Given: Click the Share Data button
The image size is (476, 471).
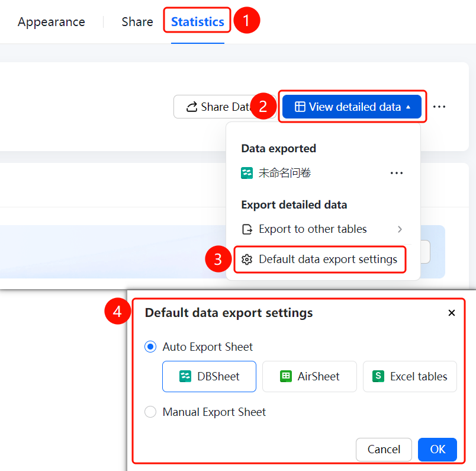Looking at the screenshot, I should [224, 107].
